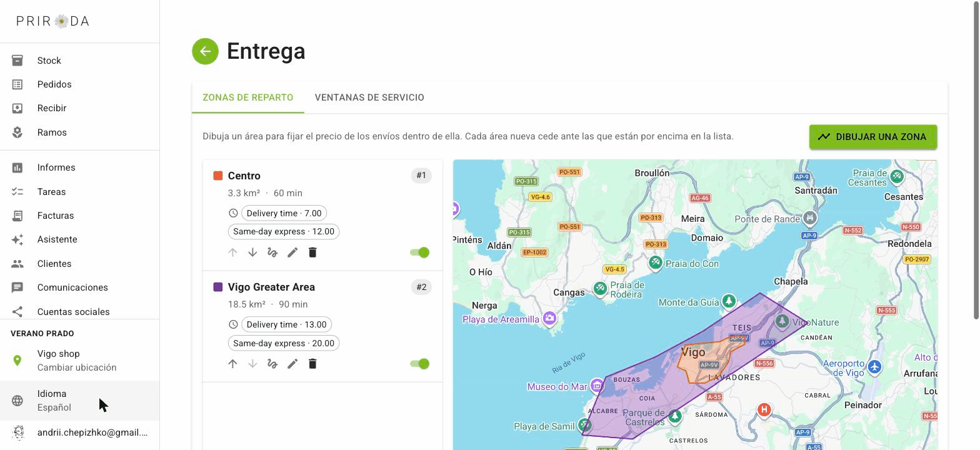Click the page vertical scrollbar

point(976,160)
